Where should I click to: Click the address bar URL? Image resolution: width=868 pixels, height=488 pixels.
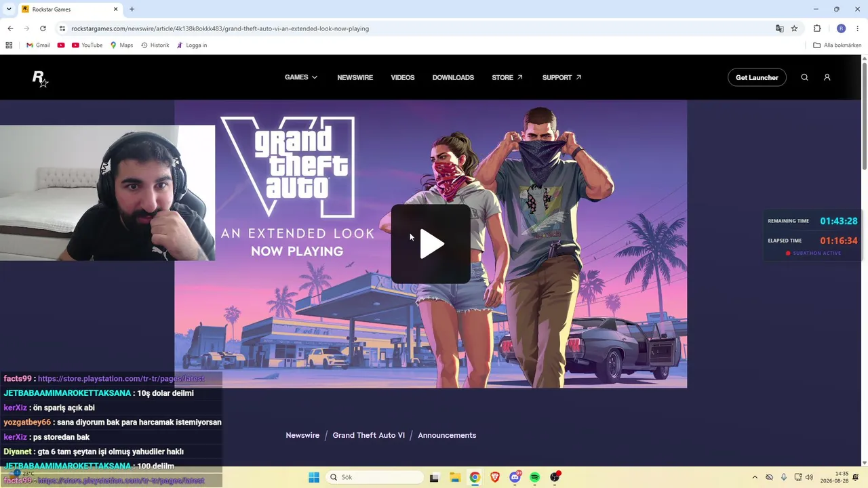point(220,28)
